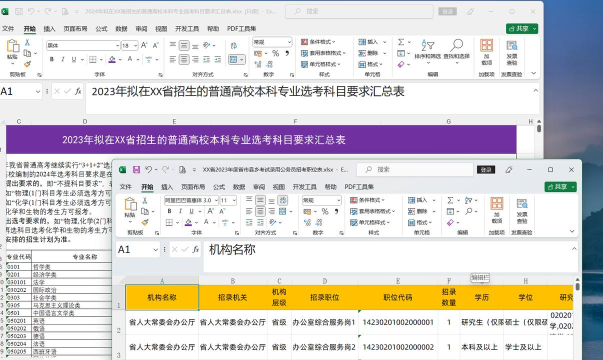Click 单元格样式 in back Excel window

pyautogui.click(x=321, y=64)
